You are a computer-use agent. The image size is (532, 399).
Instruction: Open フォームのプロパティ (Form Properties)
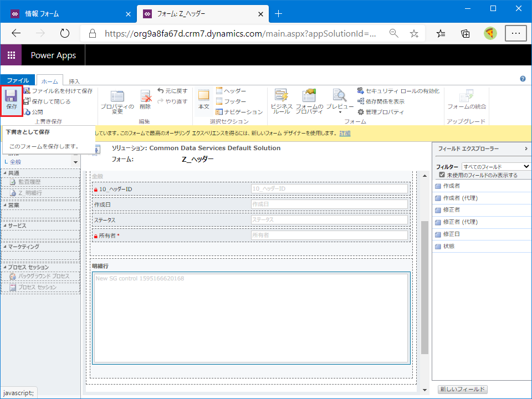click(x=309, y=101)
